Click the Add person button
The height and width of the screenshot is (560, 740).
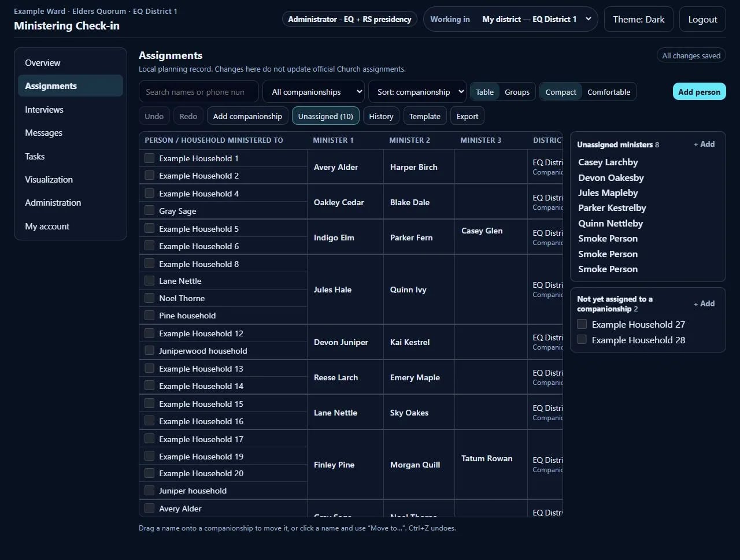tap(699, 91)
